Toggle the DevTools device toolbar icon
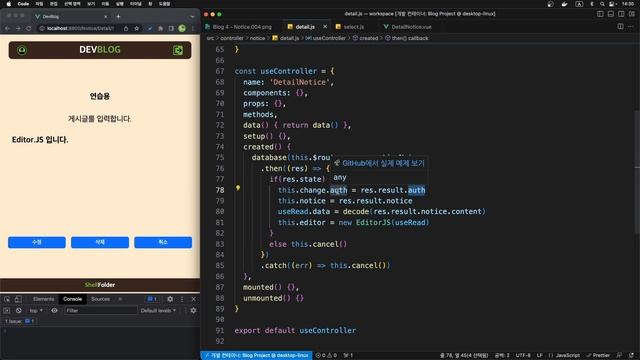This screenshot has width=640, height=360. 18,299
